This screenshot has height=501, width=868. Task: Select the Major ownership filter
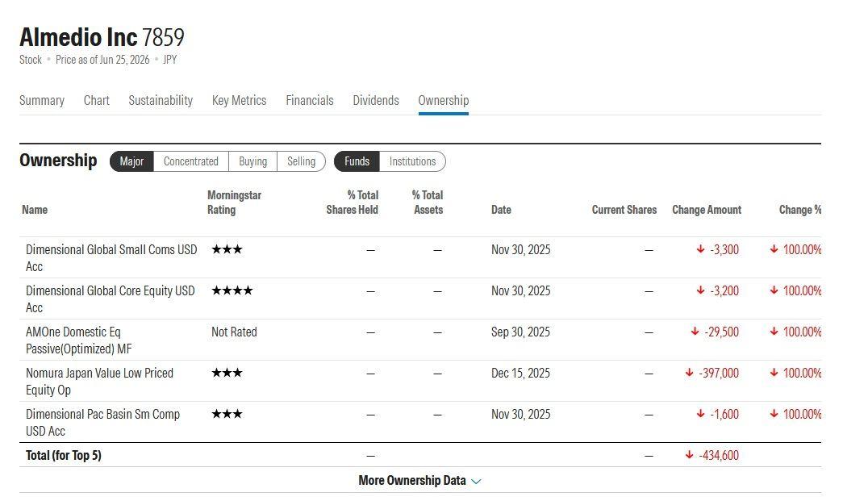pos(131,161)
